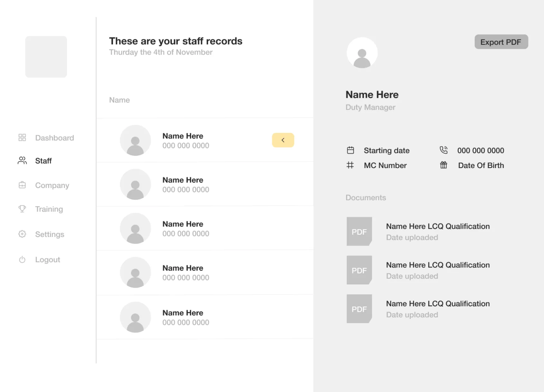Open the Staff section in the sidebar

pos(43,161)
